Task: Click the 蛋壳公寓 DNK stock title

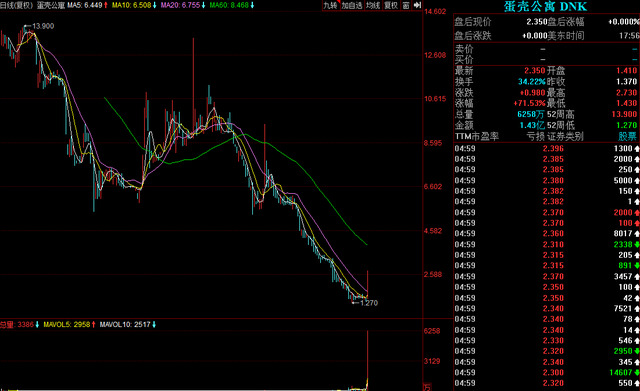Action: [x=545, y=7]
